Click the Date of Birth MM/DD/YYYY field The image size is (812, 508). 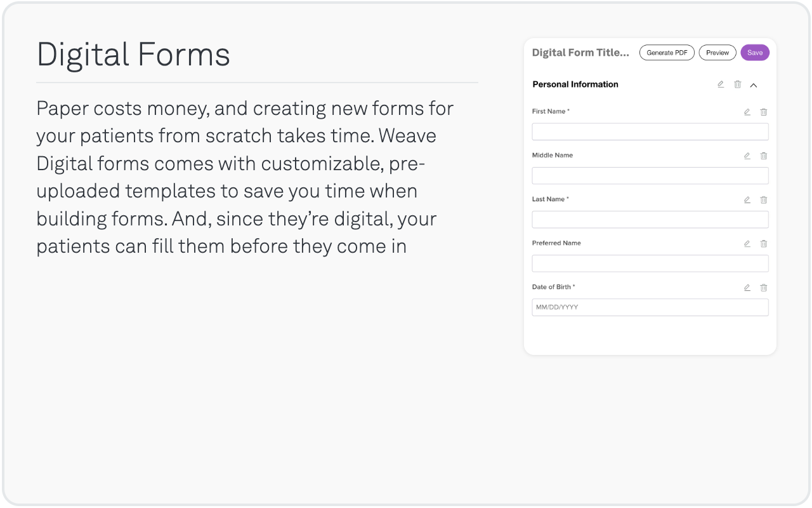pyautogui.click(x=650, y=307)
